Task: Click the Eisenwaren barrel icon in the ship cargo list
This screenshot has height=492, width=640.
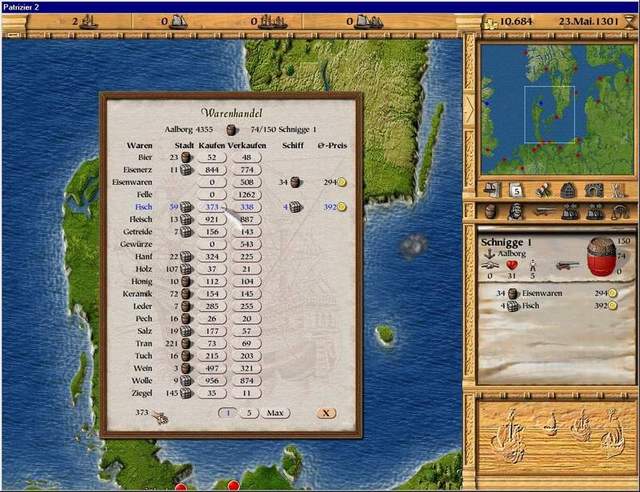Action: [x=513, y=294]
